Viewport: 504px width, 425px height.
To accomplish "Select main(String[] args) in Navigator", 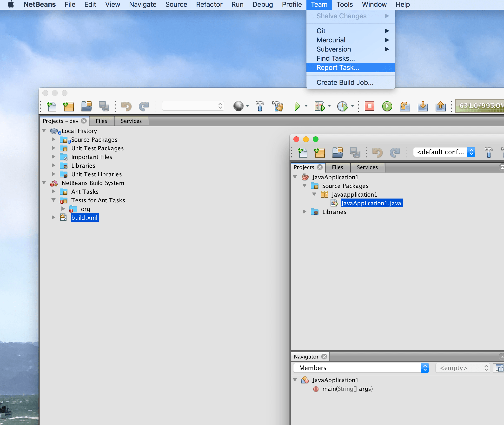I will [347, 389].
